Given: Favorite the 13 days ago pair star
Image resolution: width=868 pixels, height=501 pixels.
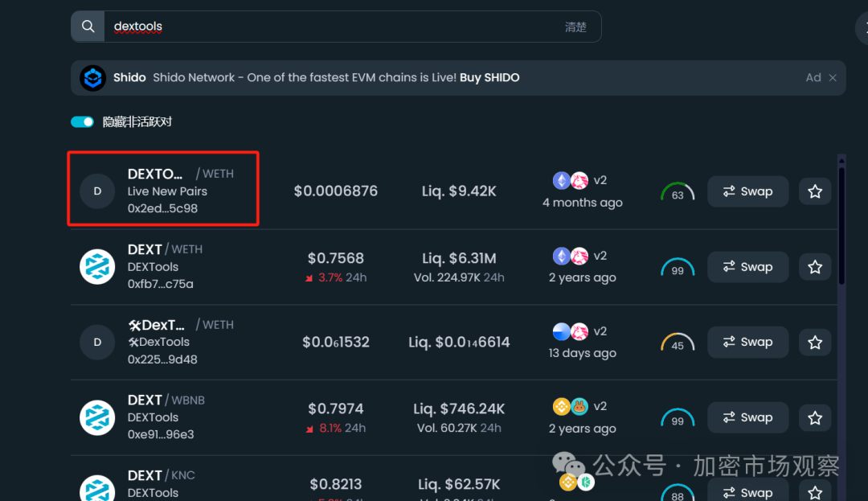Looking at the screenshot, I should pyautogui.click(x=815, y=342).
